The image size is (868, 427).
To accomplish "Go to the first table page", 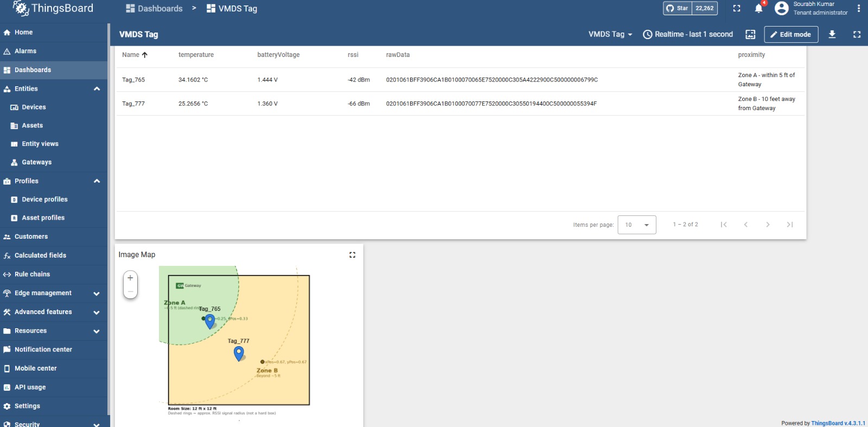I will coord(723,225).
